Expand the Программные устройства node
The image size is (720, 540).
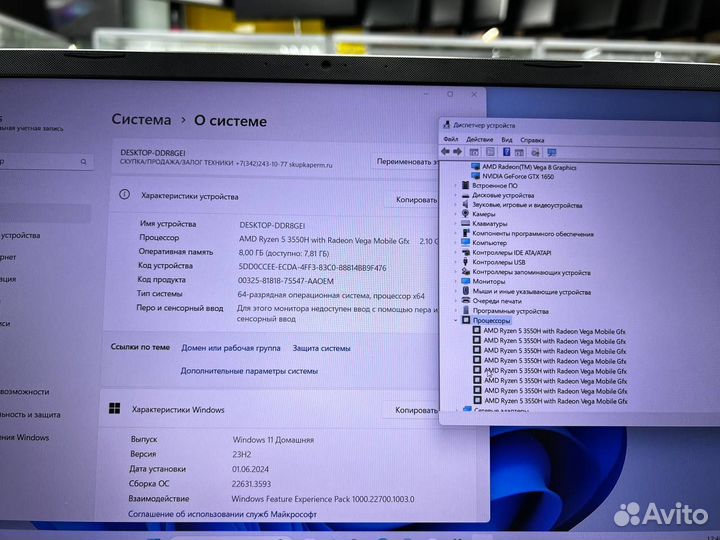[x=456, y=311]
